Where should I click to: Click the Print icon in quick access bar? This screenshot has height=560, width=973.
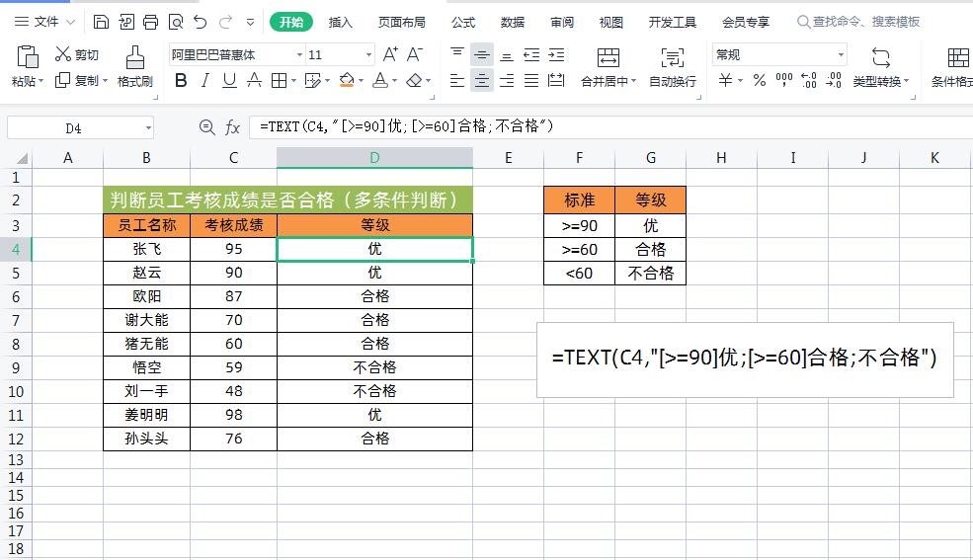151,23
